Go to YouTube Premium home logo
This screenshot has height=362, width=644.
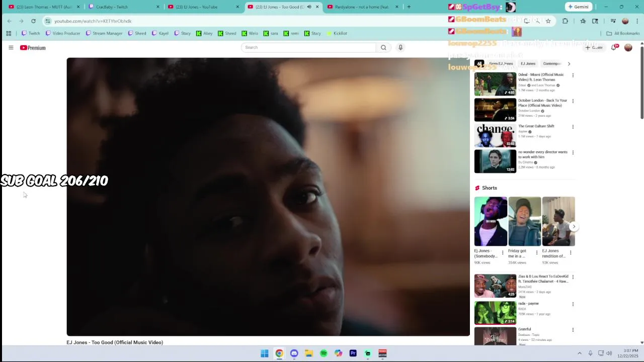(33, 48)
